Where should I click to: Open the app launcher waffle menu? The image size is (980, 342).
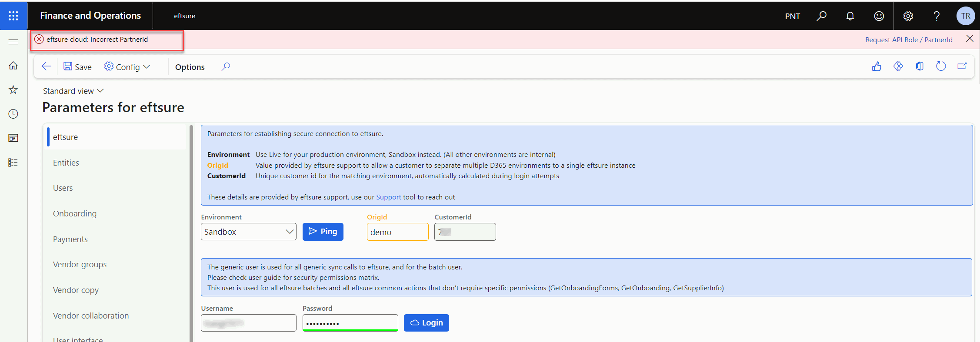[x=13, y=16]
